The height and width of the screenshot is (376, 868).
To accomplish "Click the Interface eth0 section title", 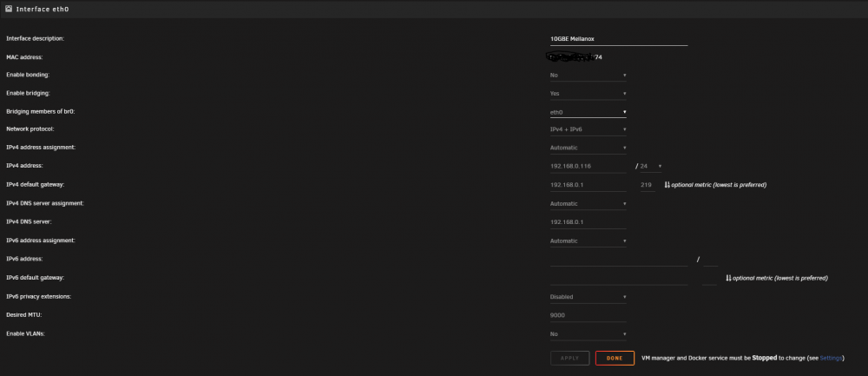I will tap(43, 10).
